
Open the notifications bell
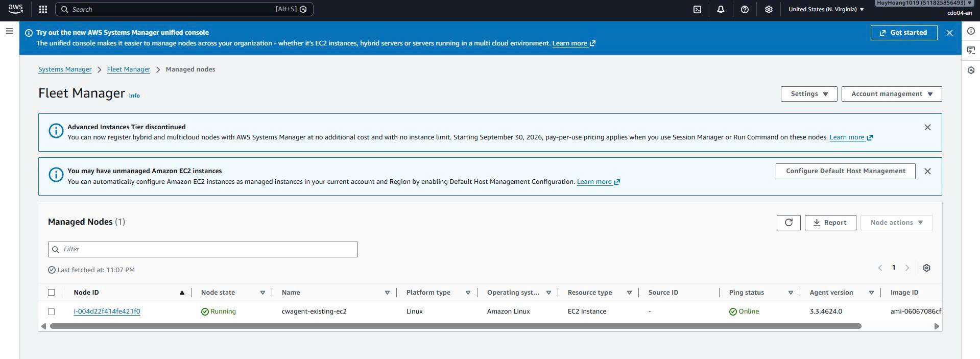pos(721,9)
